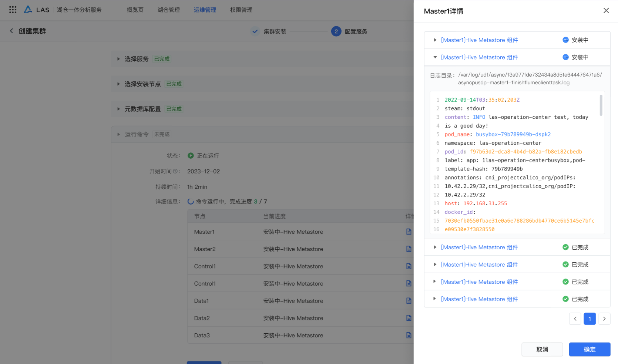This screenshot has height=364, width=618.
Task: Open the Master1 row detail document icon
Action: (409, 232)
